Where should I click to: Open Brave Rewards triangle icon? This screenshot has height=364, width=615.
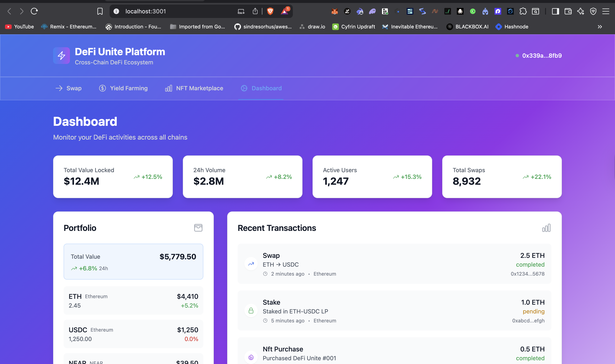[285, 11]
